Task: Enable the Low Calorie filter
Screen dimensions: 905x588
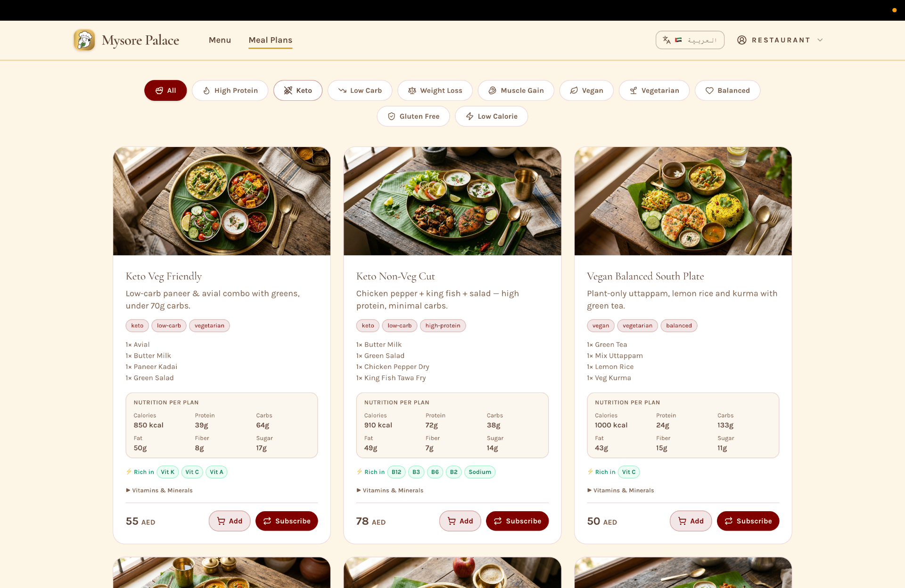Action: [492, 116]
